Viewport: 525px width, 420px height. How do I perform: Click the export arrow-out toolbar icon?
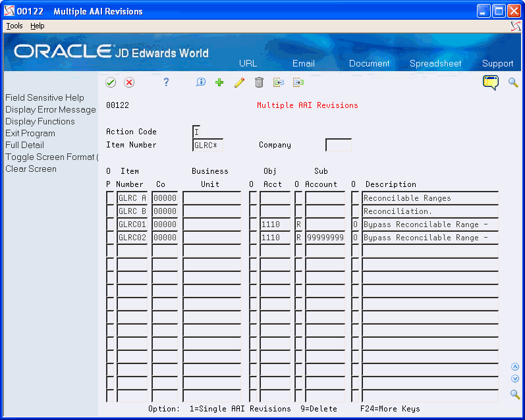click(298, 82)
